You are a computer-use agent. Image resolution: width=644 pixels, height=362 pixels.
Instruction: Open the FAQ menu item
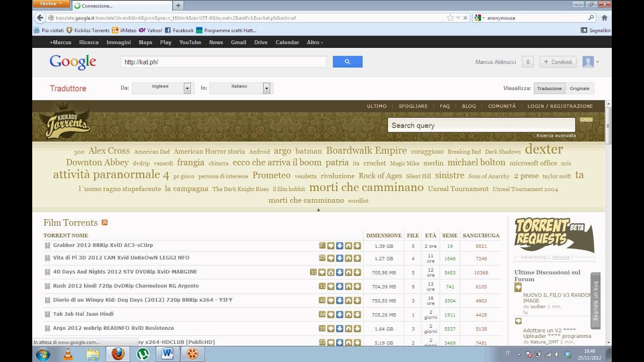[444, 106]
